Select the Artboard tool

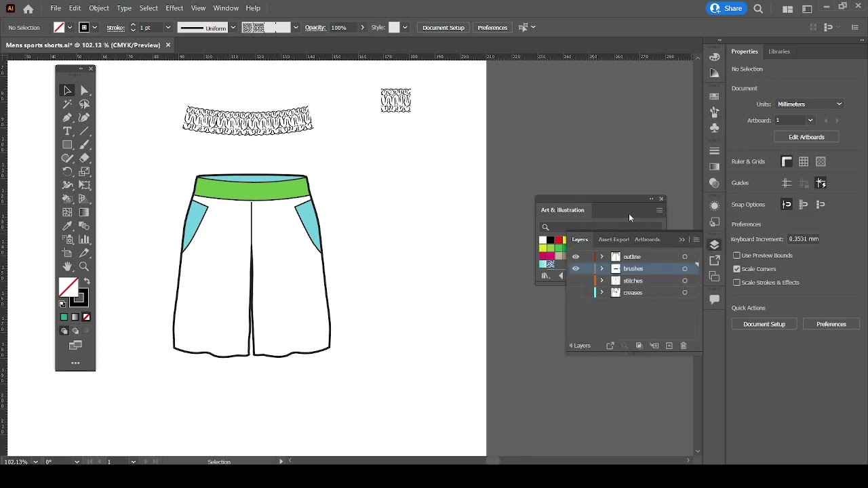67,253
